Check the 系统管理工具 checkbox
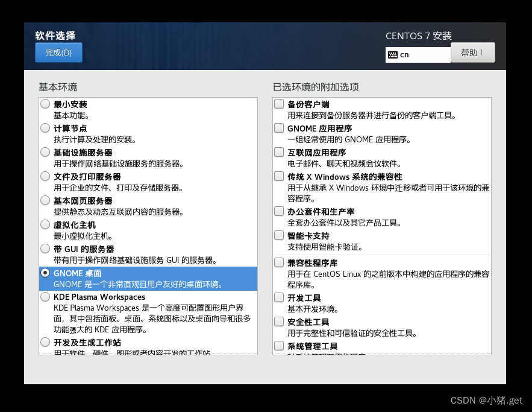532x412 pixels. (279, 346)
